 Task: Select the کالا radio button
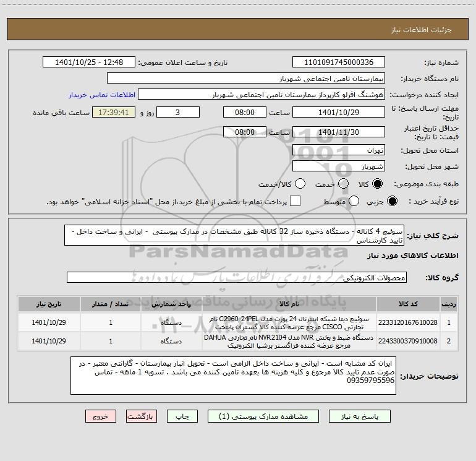tap(377, 184)
